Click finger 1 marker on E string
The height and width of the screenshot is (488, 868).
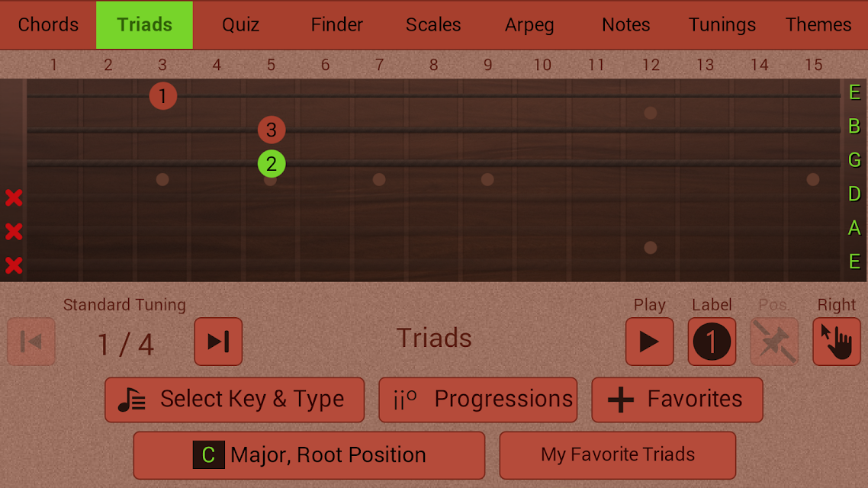162,96
